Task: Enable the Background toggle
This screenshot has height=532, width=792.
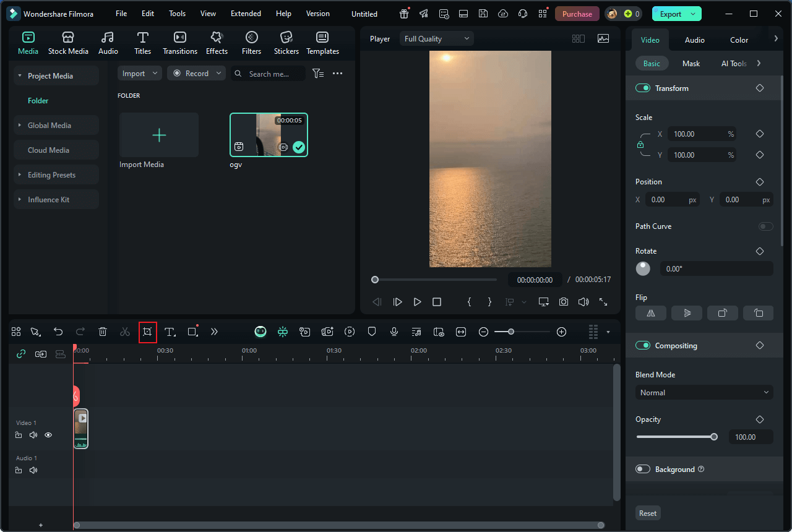Action: [643, 470]
